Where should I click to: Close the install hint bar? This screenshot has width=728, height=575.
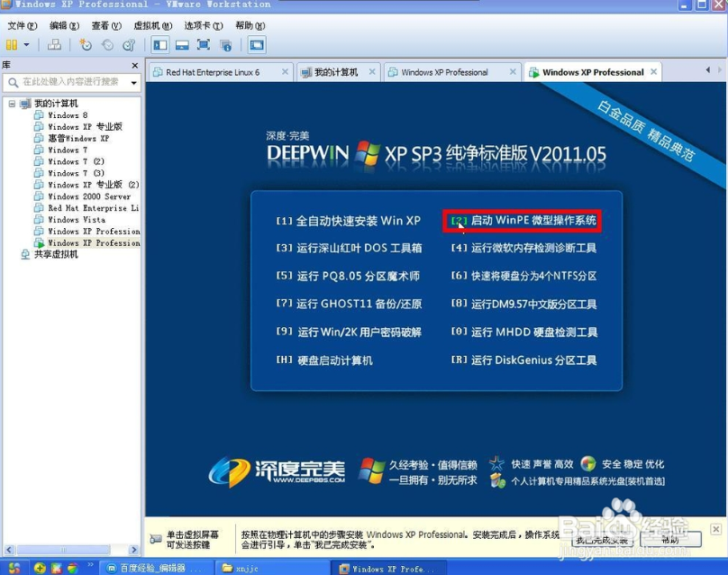pos(716,529)
